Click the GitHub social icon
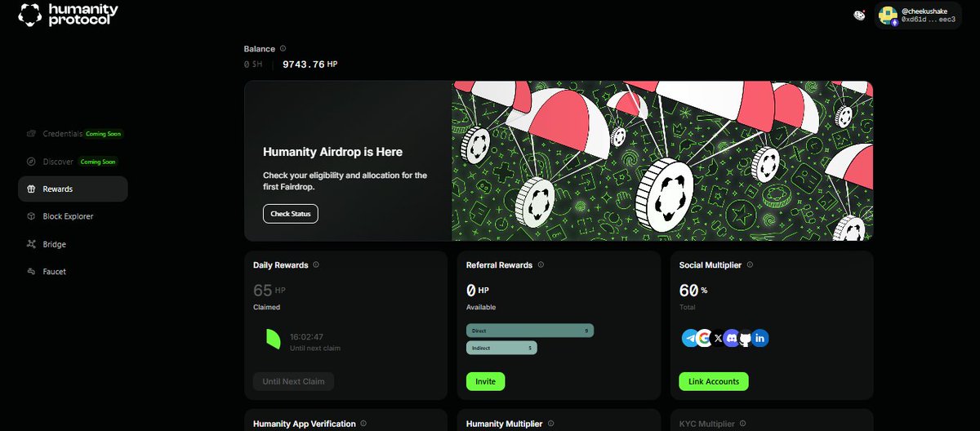 tap(746, 337)
